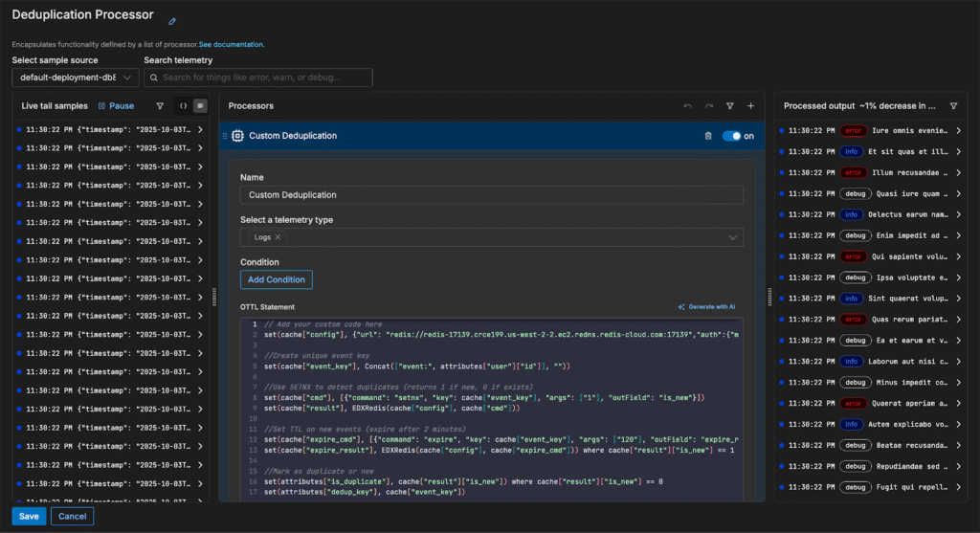980x533 pixels.
Task: Add a new processor with plus icon
Action: [x=750, y=106]
